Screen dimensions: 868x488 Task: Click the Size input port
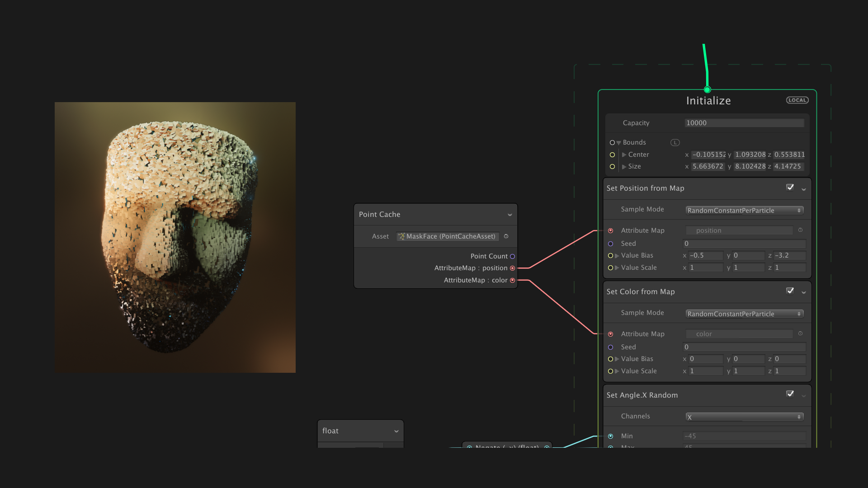click(x=612, y=167)
